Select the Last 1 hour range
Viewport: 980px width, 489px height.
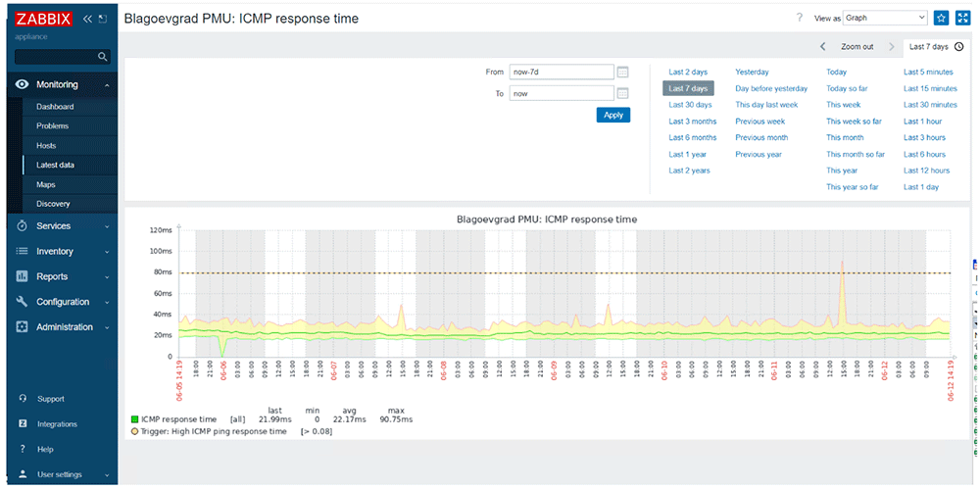coord(922,122)
